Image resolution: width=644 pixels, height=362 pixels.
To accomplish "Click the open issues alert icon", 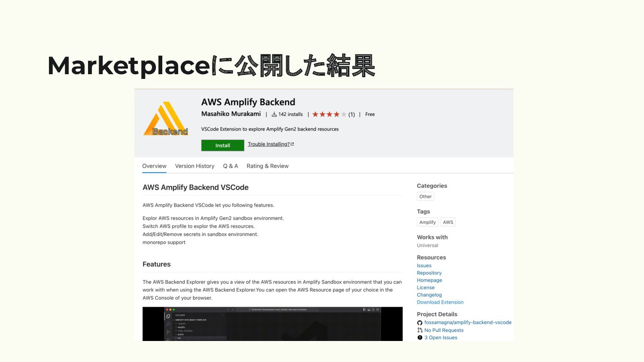I will [420, 338].
